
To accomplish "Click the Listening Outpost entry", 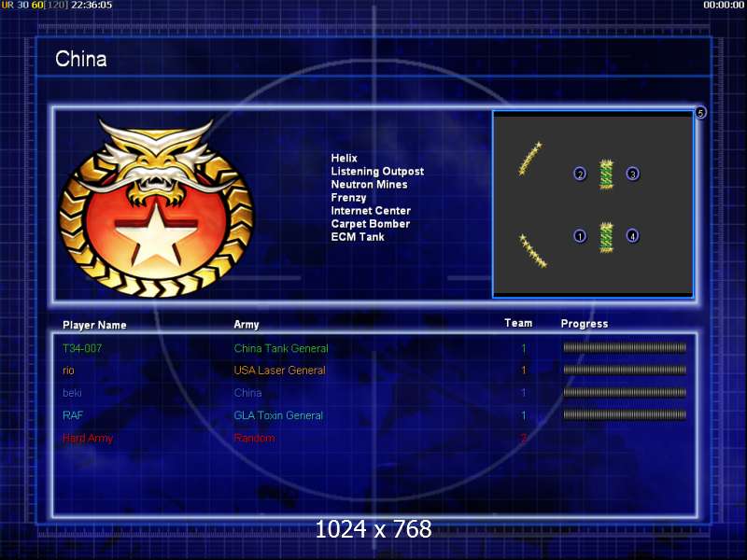I will click(x=377, y=172).
